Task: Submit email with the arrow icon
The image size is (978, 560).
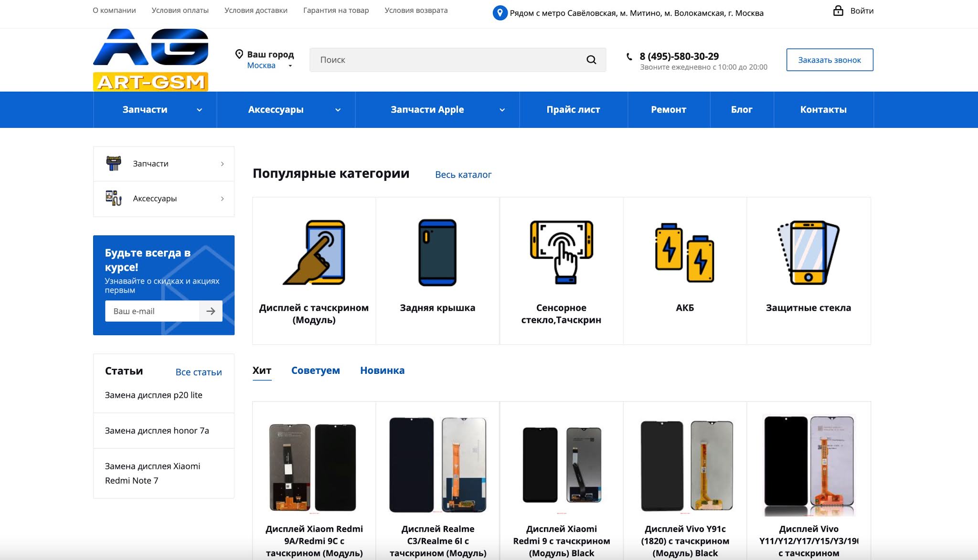Action: [x=211, y=311]
